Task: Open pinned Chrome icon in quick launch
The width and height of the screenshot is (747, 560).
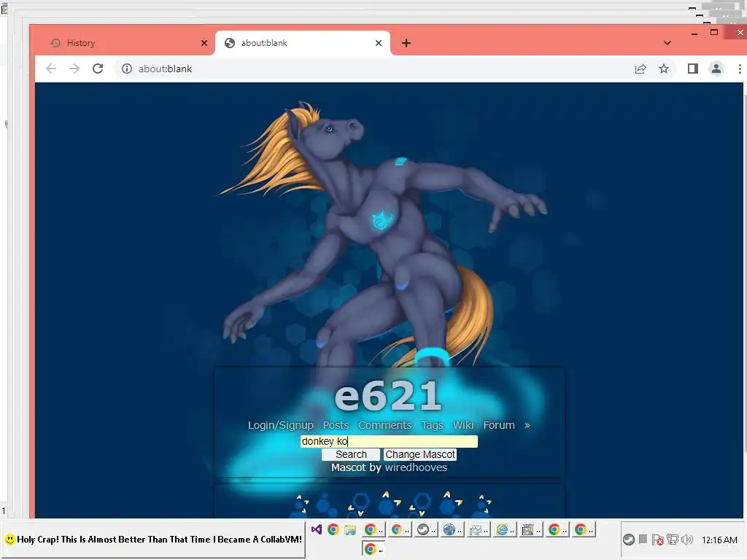Action: pyautogui.click(x=333, y=529)
